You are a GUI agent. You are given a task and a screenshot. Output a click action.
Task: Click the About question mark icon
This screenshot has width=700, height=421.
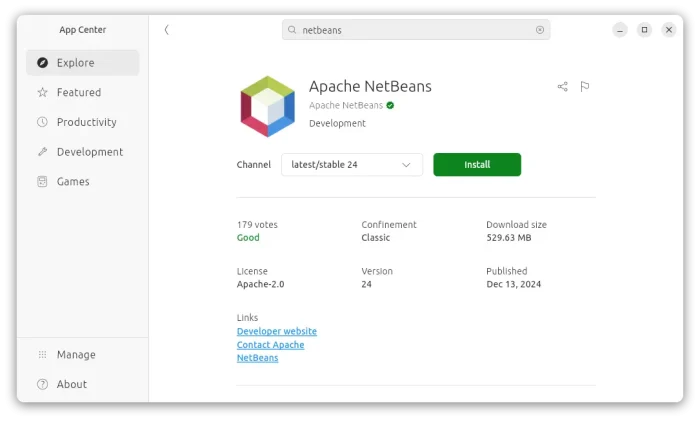42,384
